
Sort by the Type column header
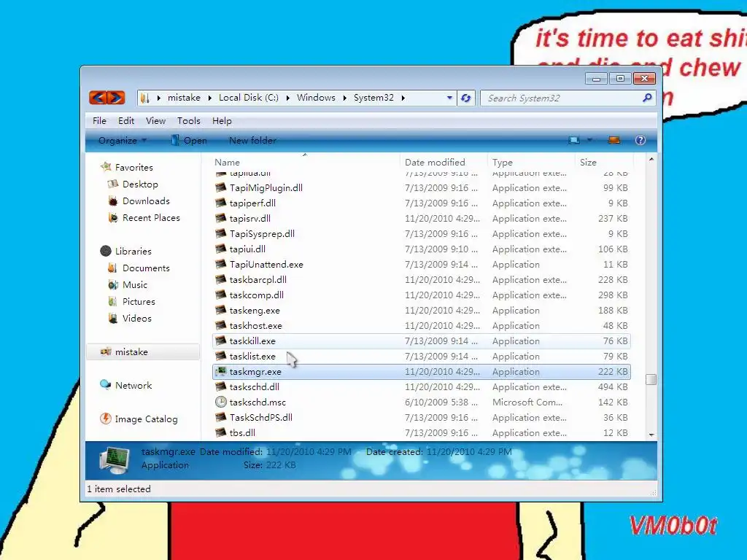pos(531,162)
